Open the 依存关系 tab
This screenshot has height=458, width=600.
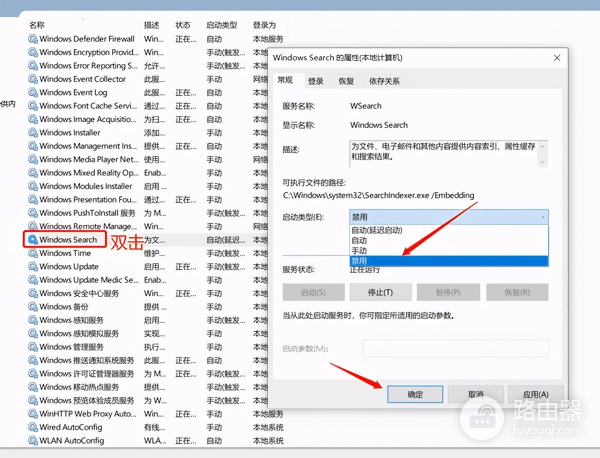[x=384, y=81]
